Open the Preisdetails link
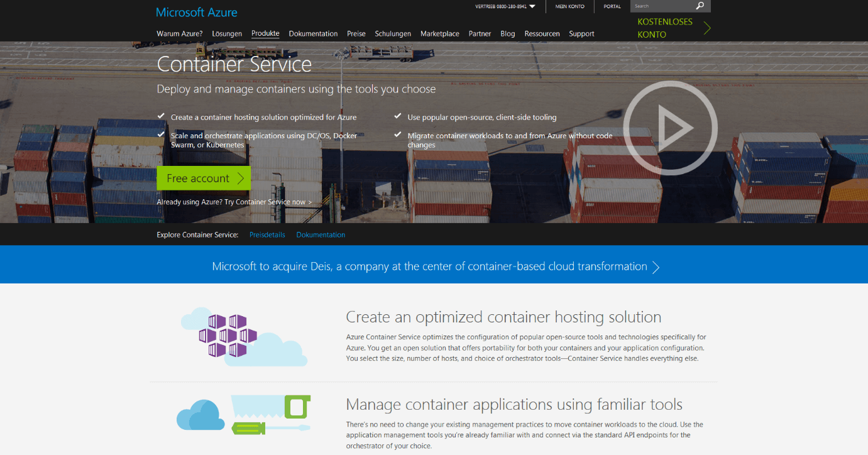Viewport: 868px width, 455px height. click(267, 234)
